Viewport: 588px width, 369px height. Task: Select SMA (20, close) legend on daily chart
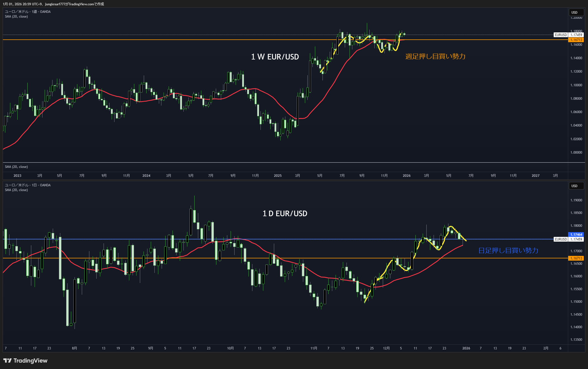16,190
